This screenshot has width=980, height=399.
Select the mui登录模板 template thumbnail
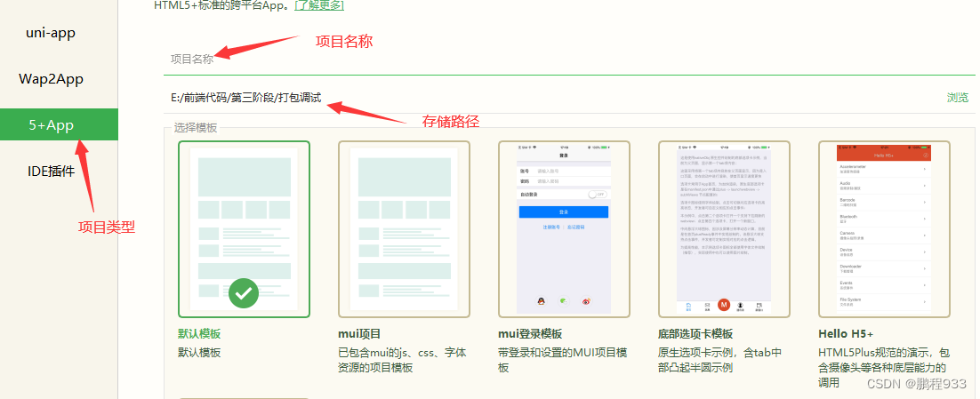click(564, 229)
